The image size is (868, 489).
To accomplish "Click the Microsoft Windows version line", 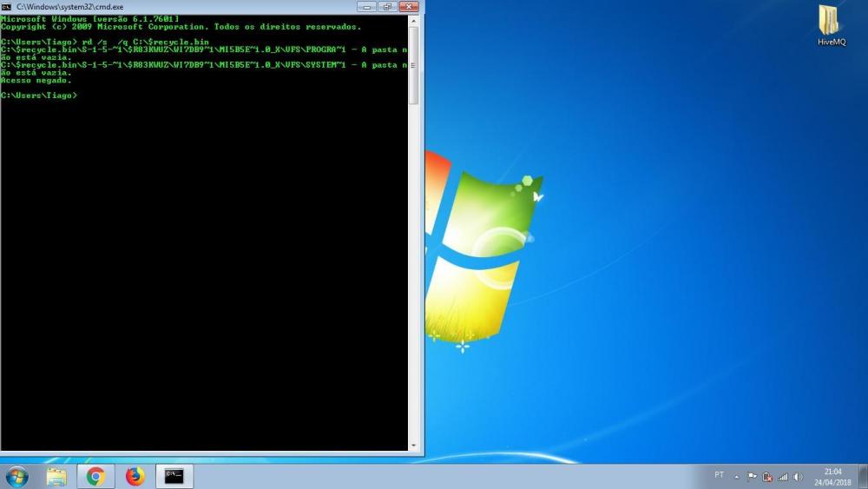I will [90, 19].
